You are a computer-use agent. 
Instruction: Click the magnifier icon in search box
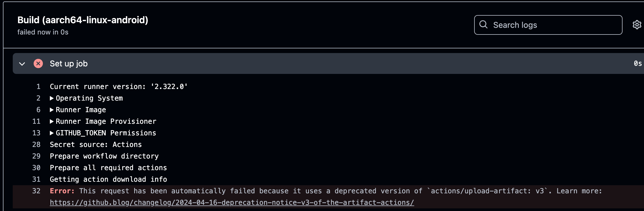click(483, 25)
